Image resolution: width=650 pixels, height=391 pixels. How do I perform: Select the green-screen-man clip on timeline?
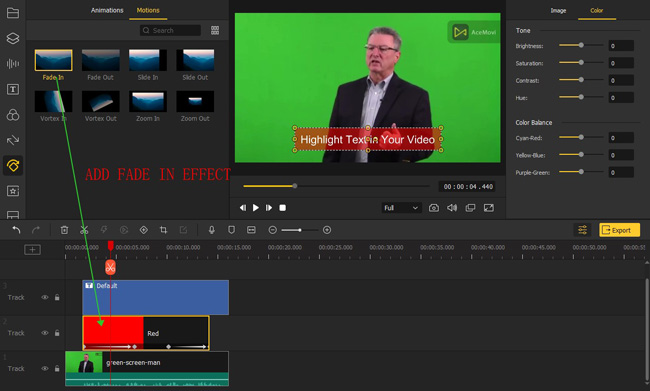click(147, 369)
